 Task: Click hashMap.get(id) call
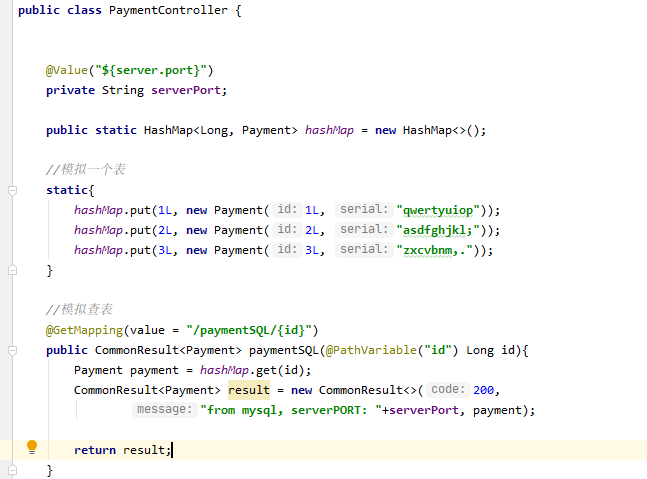coord(252,370)
